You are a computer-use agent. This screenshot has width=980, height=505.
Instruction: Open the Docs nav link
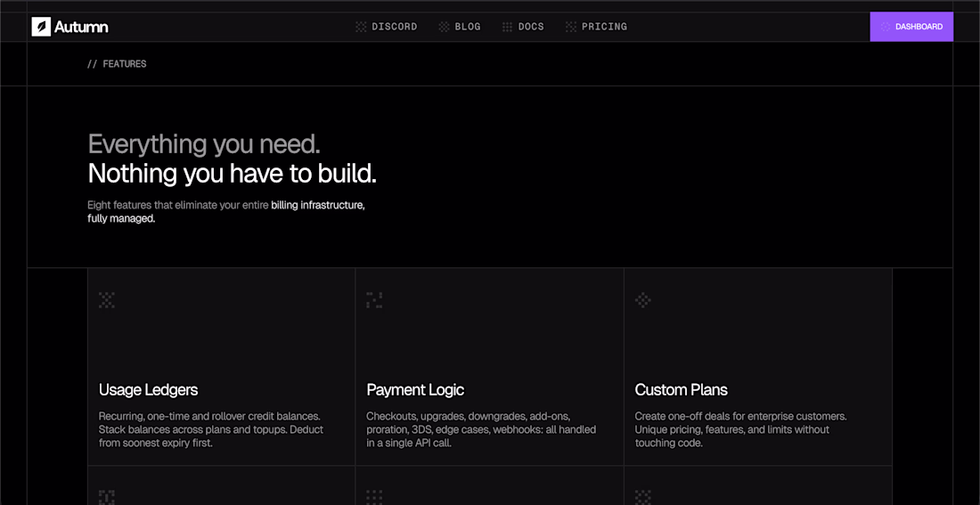pos(531,27)
